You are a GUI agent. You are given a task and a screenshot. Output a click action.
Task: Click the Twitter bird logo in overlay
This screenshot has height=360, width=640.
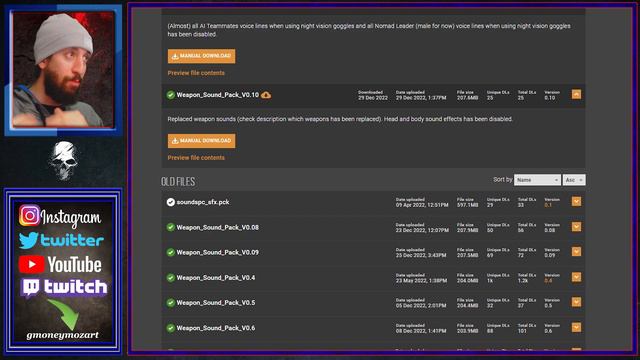click(29, 240)
